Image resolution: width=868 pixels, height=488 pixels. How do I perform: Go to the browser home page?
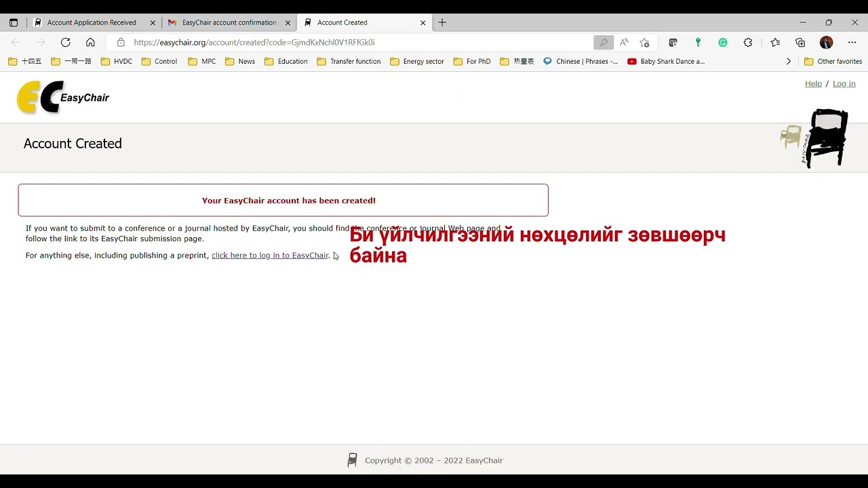(x=90, y=42)
